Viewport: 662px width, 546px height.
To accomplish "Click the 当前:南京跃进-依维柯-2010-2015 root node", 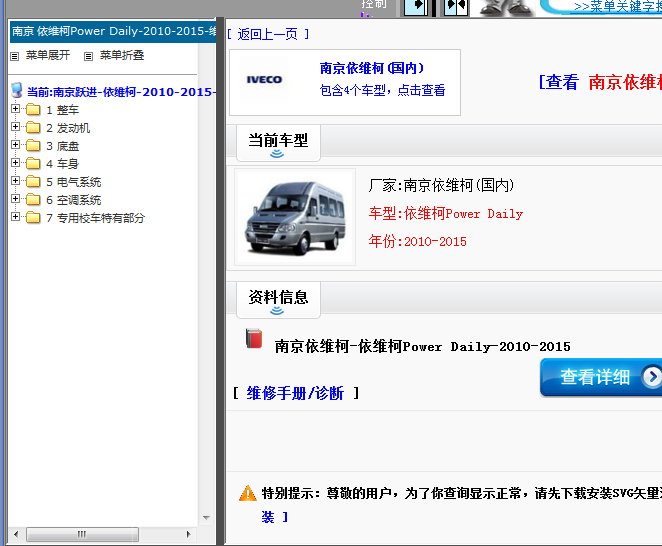I will click(x=122, y=92).
